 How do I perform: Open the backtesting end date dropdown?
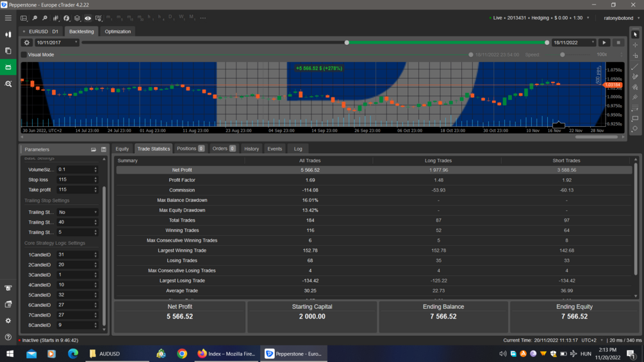(573, 43)
